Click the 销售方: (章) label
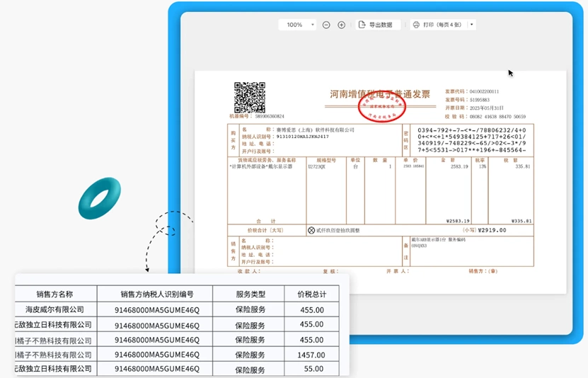This screenshot has width=588, height=378. (x=483, y=271)
